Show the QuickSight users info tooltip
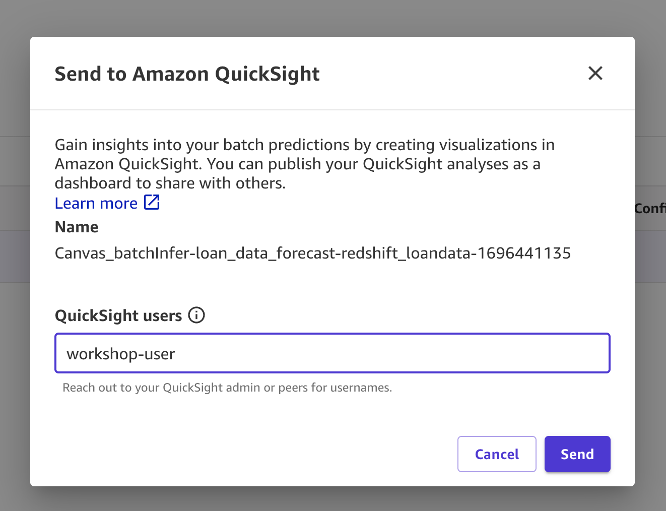 point(196,315)
